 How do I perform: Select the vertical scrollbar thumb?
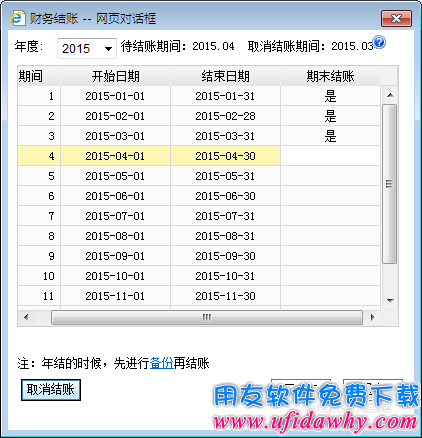389,184
